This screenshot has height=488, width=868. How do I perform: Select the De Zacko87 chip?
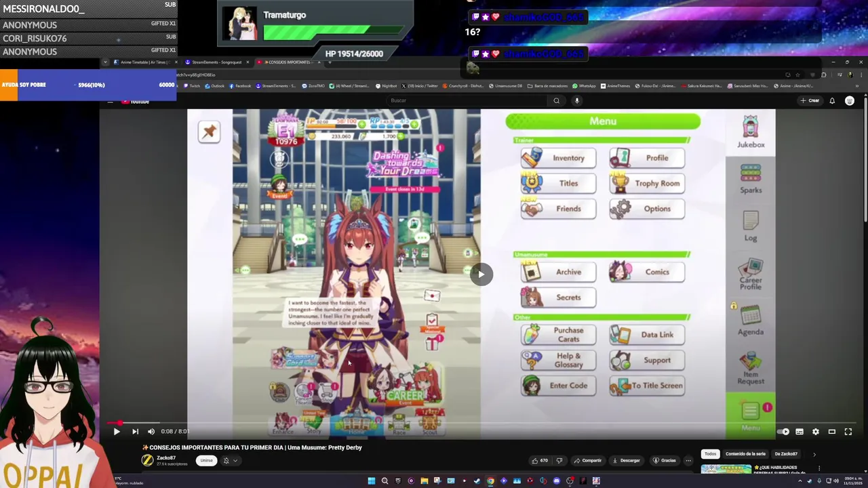[786, 454]
